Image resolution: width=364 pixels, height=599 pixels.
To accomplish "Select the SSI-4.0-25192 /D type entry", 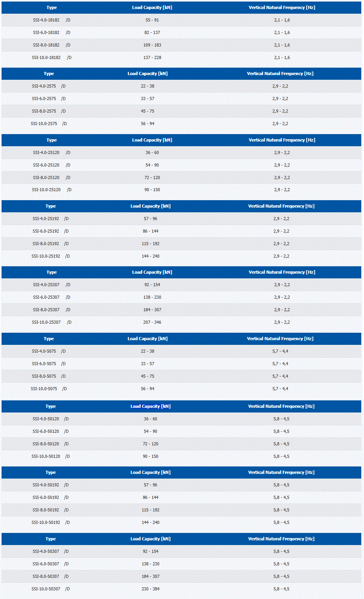I will (50, 219).
